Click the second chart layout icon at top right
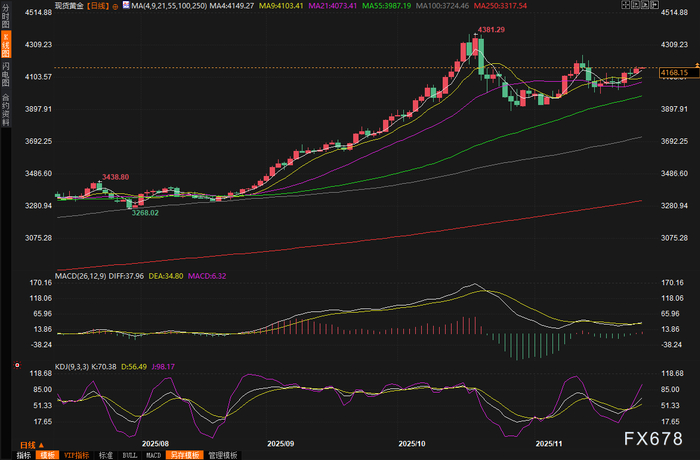The height and width of the screenshot is (460, 700). (635, 5)
